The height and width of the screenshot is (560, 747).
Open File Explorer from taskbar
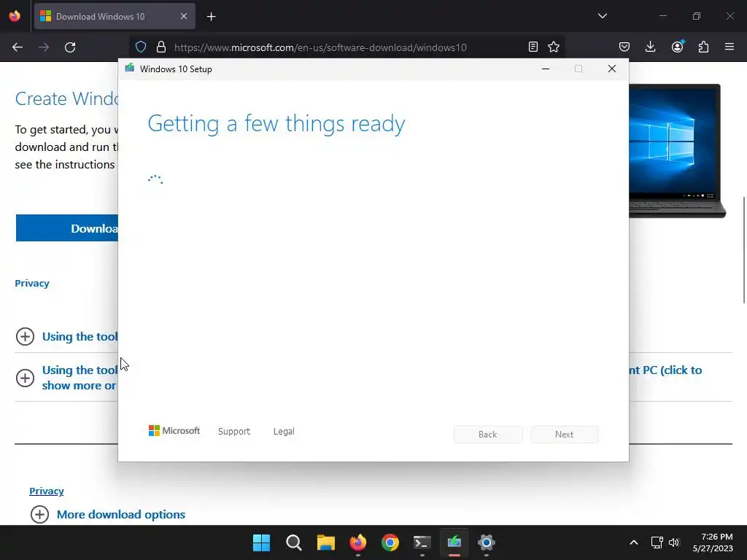click(326, 542)
